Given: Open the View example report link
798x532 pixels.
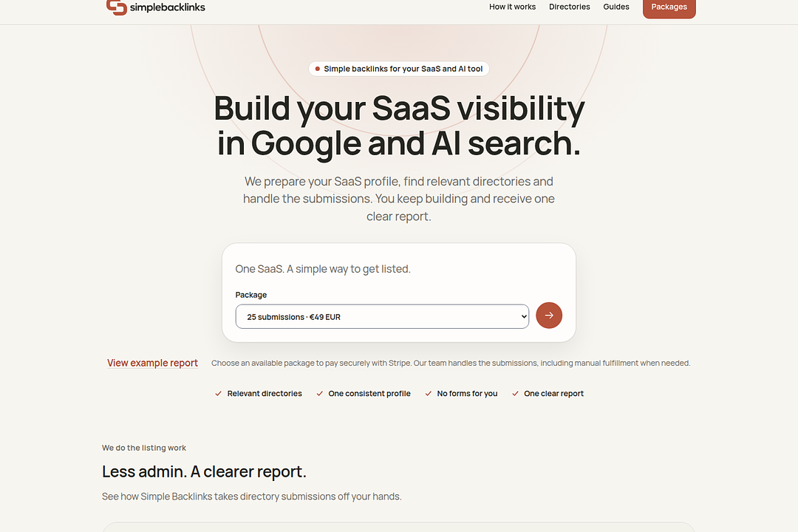Looking at the screenshot, I should (152, 363).
